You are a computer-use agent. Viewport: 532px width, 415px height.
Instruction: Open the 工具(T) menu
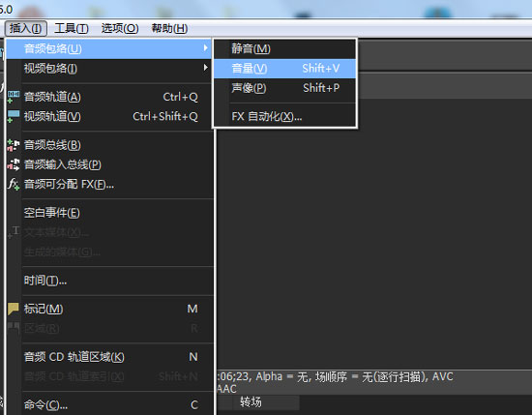coord(72,28)
